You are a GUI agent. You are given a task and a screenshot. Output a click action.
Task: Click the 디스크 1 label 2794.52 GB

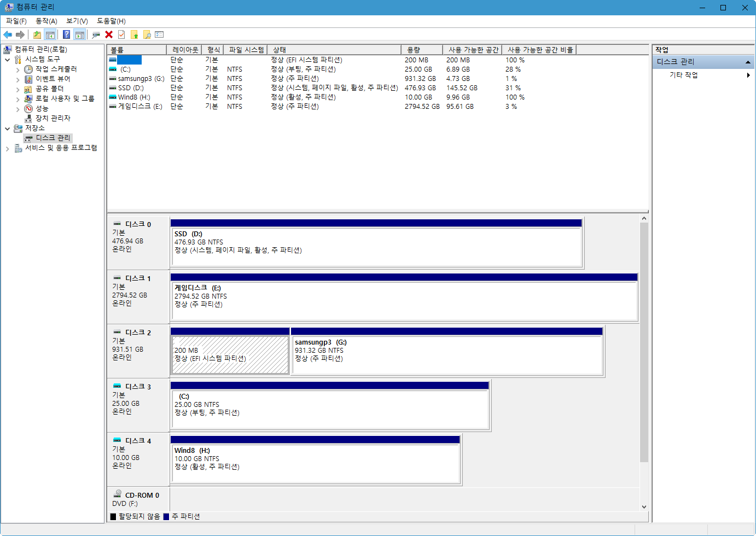pos(130,295)
